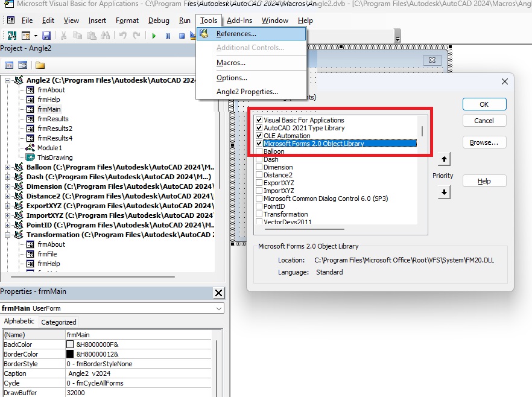Click the Find binoculars icon
Viewport: 532px width, 397px height.
[107, 36]
